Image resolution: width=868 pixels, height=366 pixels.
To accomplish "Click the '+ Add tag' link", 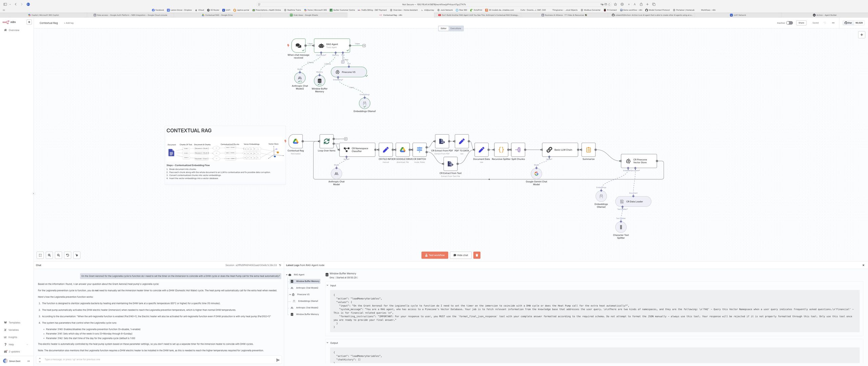I will pos(69,23).
